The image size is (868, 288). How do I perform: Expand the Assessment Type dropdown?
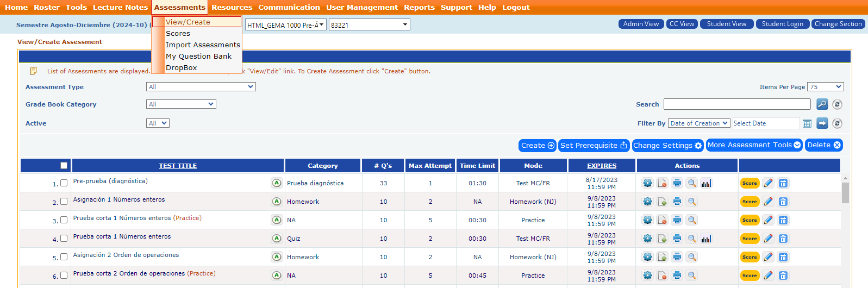[x=201, y=87]
